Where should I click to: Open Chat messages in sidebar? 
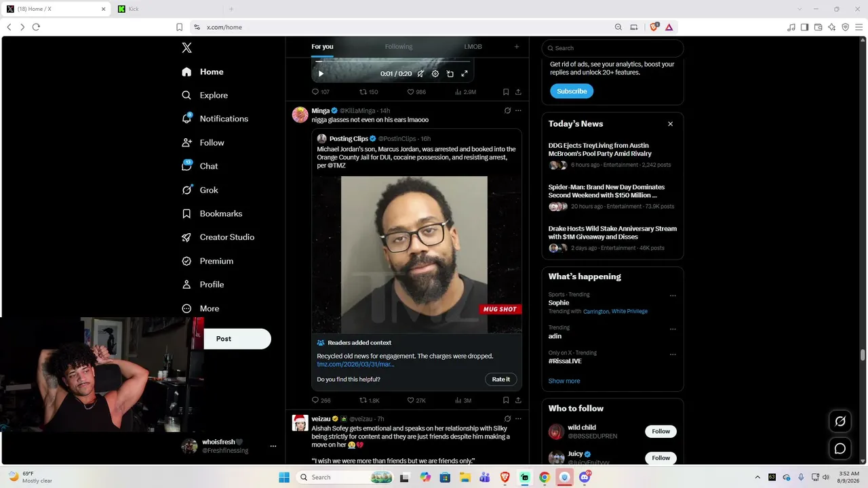click(200, 166)
